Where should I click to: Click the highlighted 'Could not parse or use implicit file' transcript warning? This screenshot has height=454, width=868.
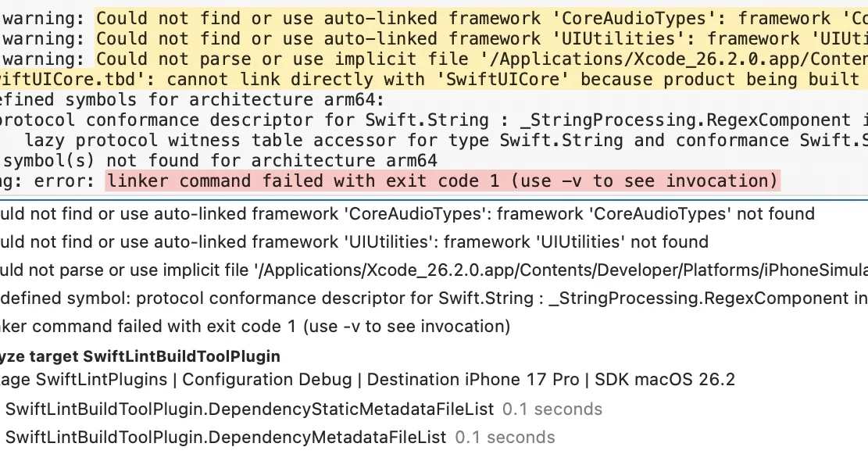click(469, 59)
